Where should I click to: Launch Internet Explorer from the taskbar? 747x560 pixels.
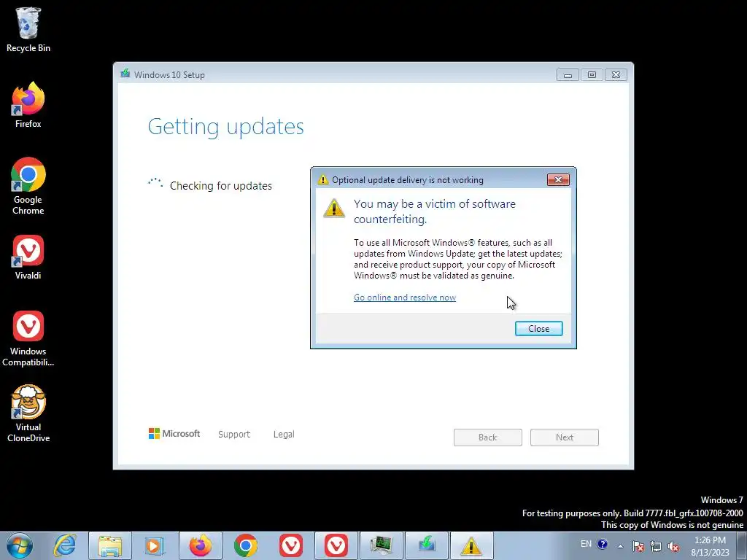coord(65,545)
